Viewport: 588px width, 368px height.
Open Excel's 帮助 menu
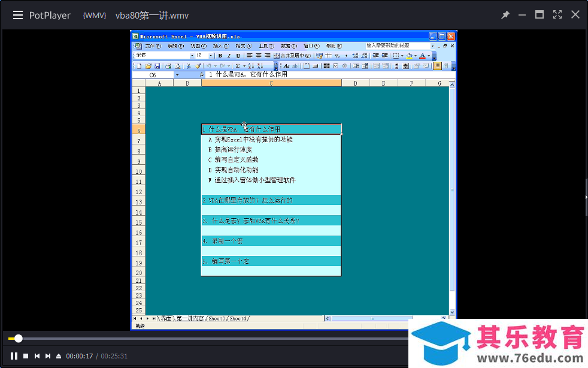tap(334, 46)
